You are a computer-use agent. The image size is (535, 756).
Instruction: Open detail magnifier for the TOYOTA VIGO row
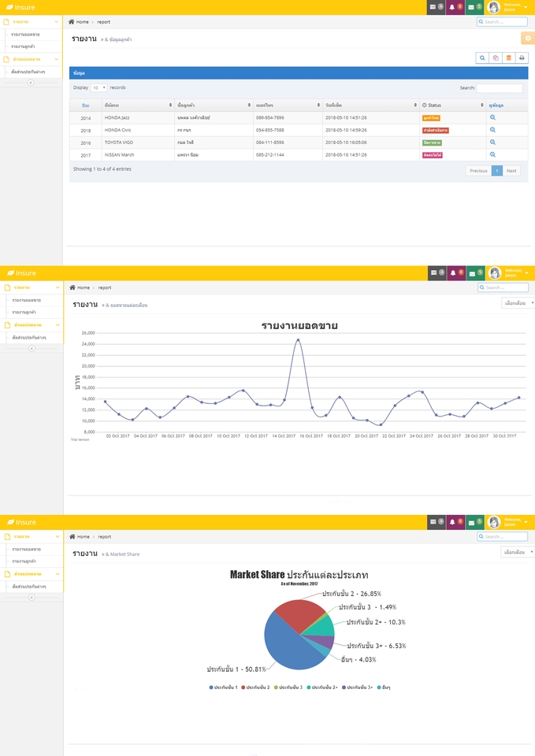click(x=492, y=143)
